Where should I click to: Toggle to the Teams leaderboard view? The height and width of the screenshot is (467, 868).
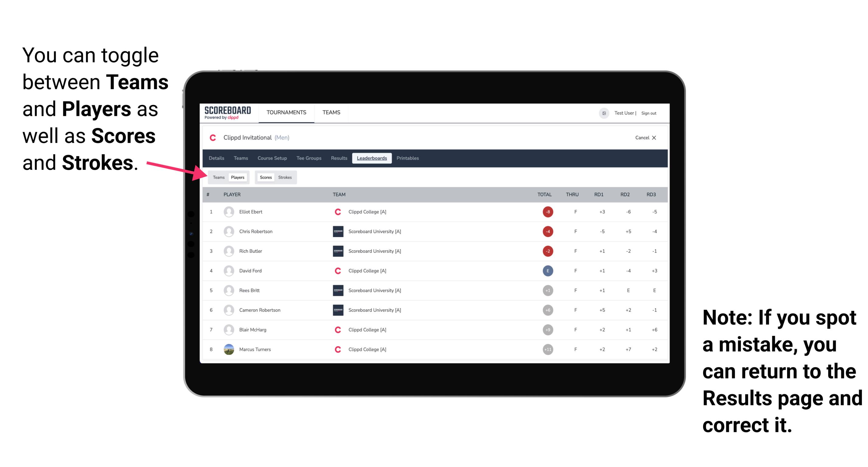tap(218, 177)
